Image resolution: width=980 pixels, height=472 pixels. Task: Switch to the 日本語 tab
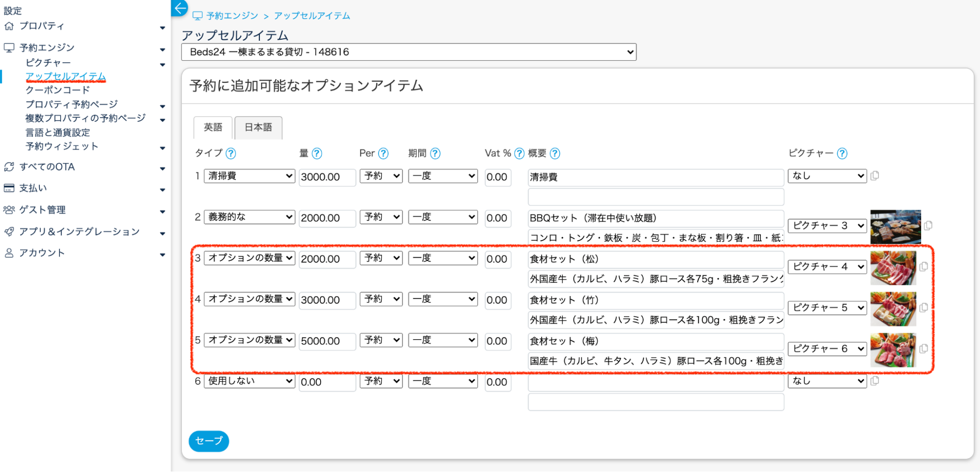[258, 127]
